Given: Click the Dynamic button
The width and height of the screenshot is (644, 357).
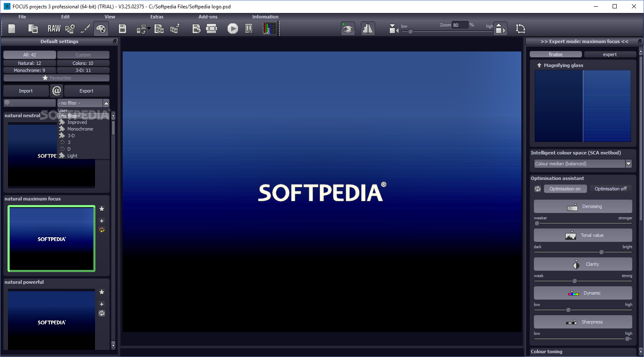Looking at the screenshot, I should (583, 293).
